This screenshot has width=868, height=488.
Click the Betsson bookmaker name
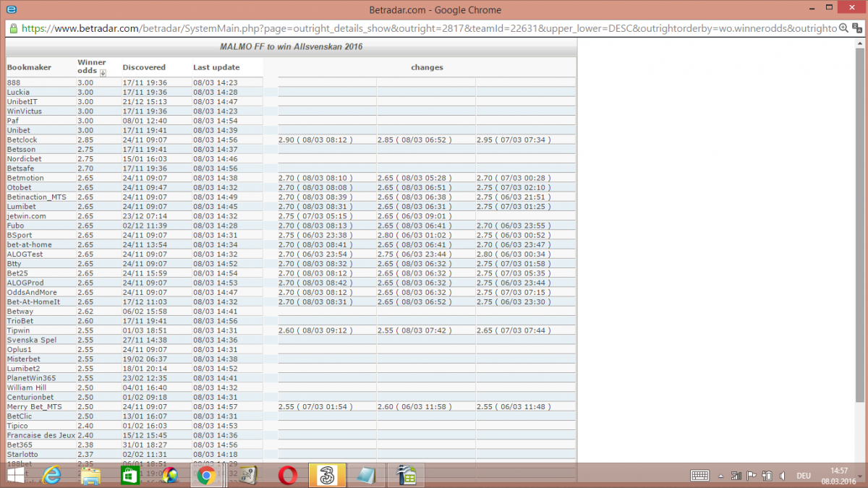pyautogui.click(x=21, y=149)
